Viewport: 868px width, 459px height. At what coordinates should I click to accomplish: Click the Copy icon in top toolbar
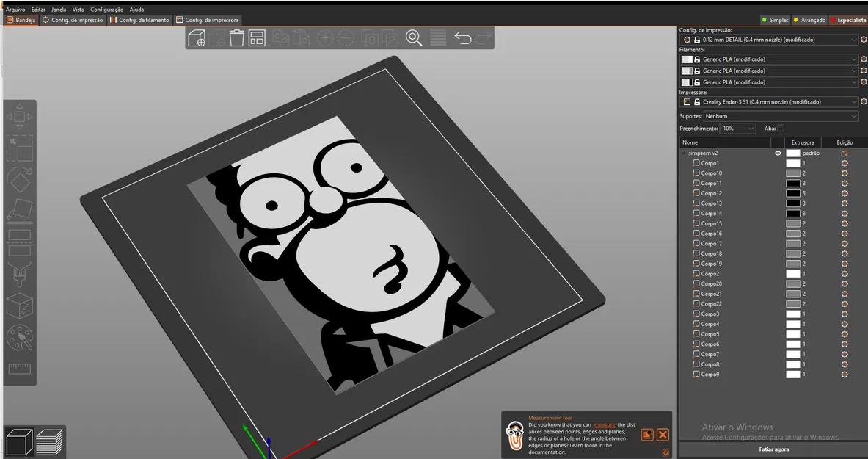click(x=281, y=38)
